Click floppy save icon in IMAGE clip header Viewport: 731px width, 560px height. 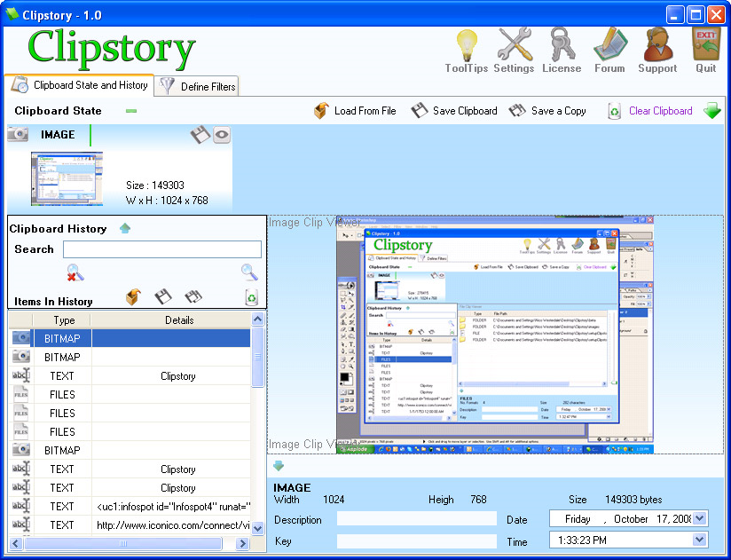point(200,135)
